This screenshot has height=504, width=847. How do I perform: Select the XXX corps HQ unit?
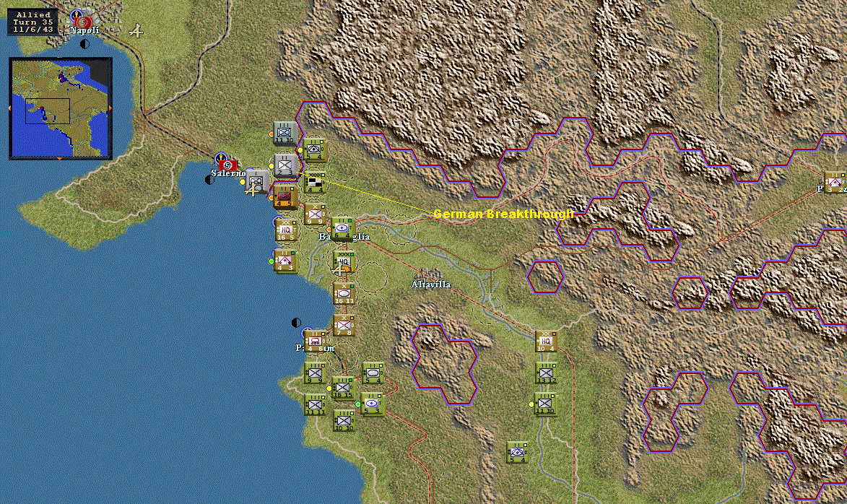click(344, 261)
